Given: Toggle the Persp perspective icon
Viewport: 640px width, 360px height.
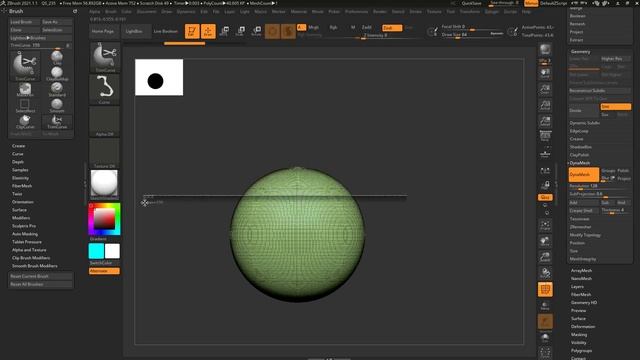Looking at the screenshot, I should 545,136.
